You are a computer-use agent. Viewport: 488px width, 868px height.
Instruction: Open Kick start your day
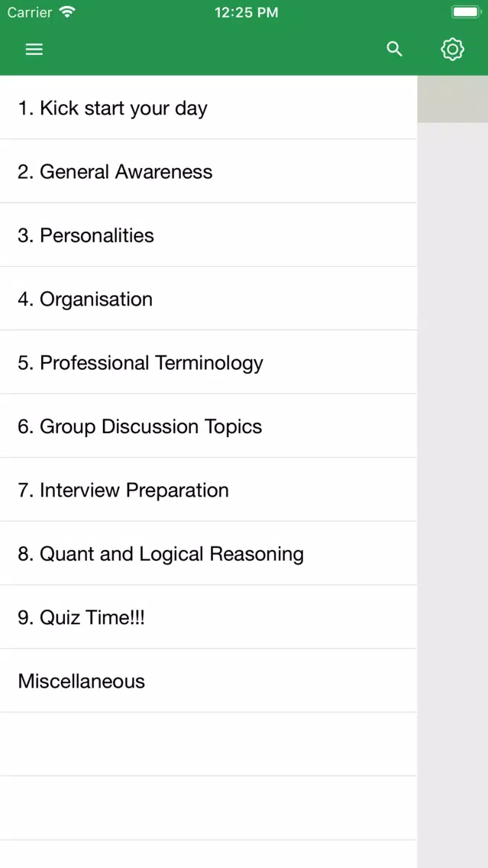pos(208,108)
